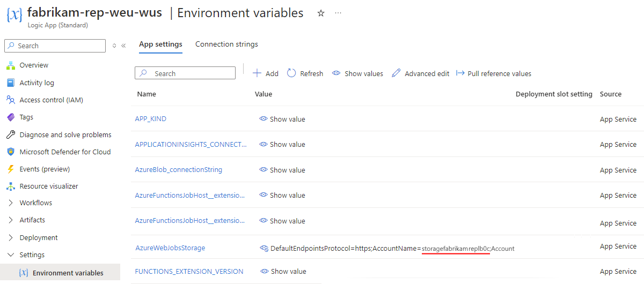Hide value of AzureWebJobsStorage
644x284 pixels.
[264, 248]
